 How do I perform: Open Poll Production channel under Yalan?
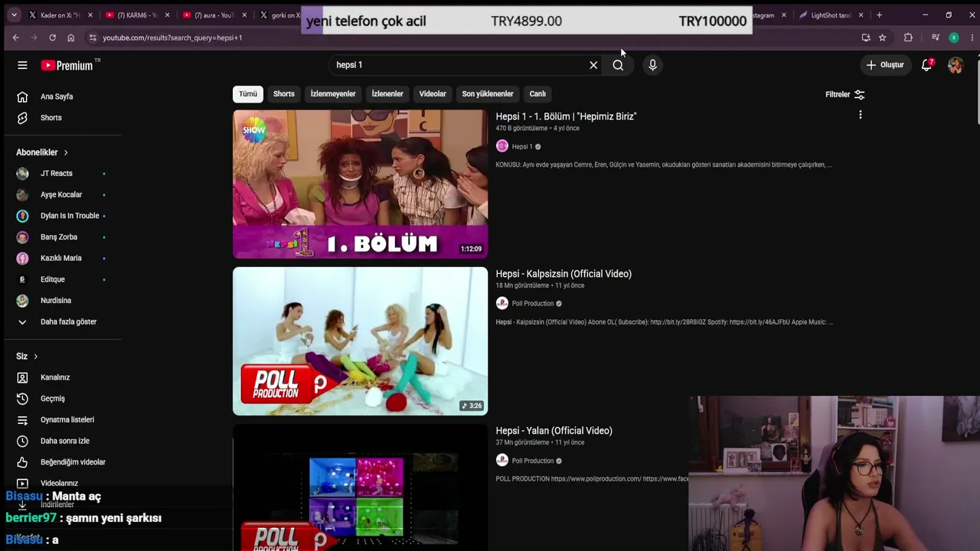coord(532,461)
